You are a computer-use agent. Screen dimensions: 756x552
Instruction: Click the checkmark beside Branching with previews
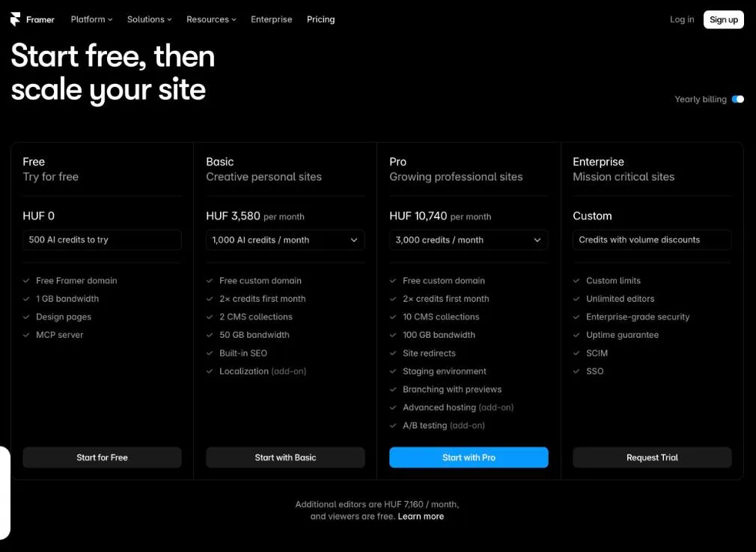click(x=393, y=389)
